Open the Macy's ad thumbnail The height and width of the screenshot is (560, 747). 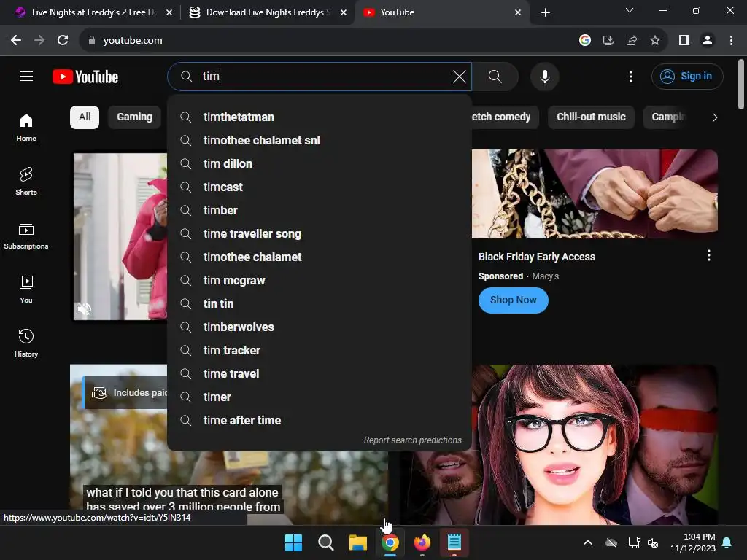pos(595,194)
